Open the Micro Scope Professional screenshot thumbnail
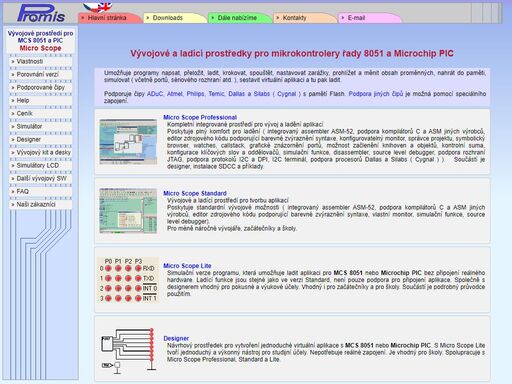Viewport: 512px width, 384px height. 128,142
